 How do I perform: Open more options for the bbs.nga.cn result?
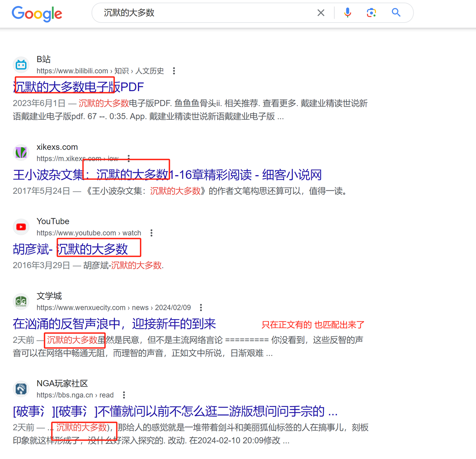click(x=124, y=395)
